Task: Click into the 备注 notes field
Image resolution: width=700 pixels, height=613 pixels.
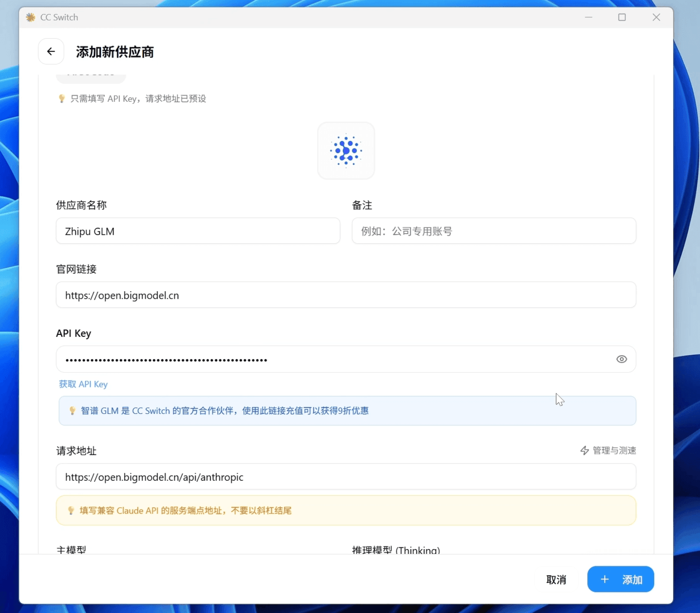Action: (x=493, y=231)
